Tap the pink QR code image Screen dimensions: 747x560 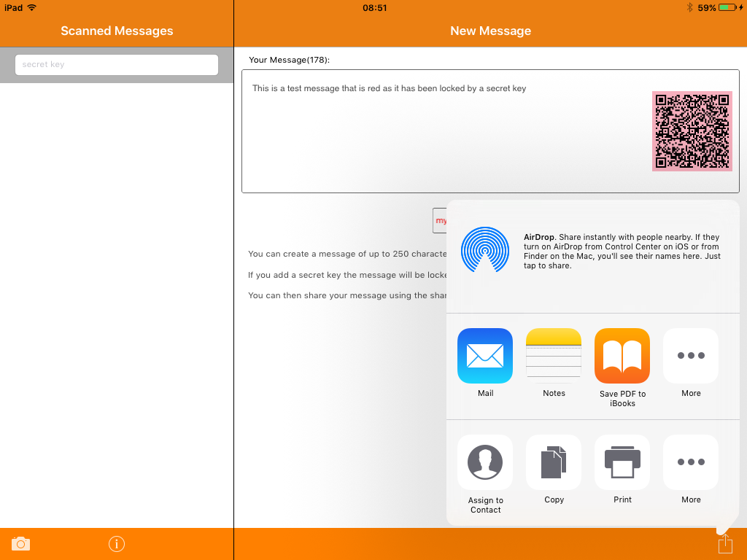coord(692,131)
